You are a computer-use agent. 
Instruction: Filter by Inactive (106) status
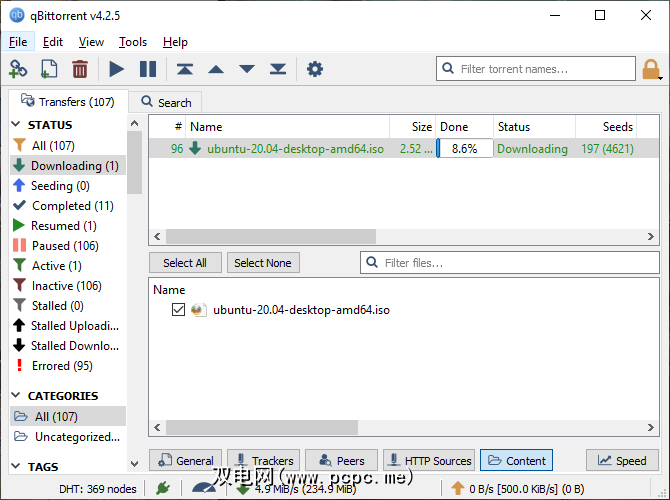point(68,285)
